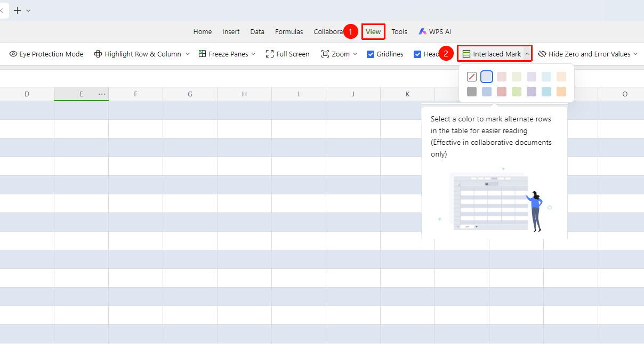Pick the pale peach swatch
644x344 pixels.
(561, 77)
